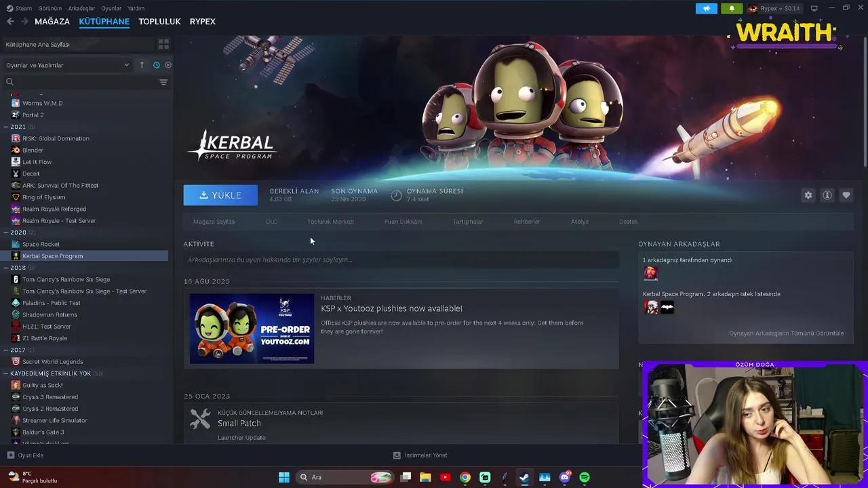Open İndirmeleri Yönet downloads bar
The image size is (868, 488).
click(x=420, y=455)
